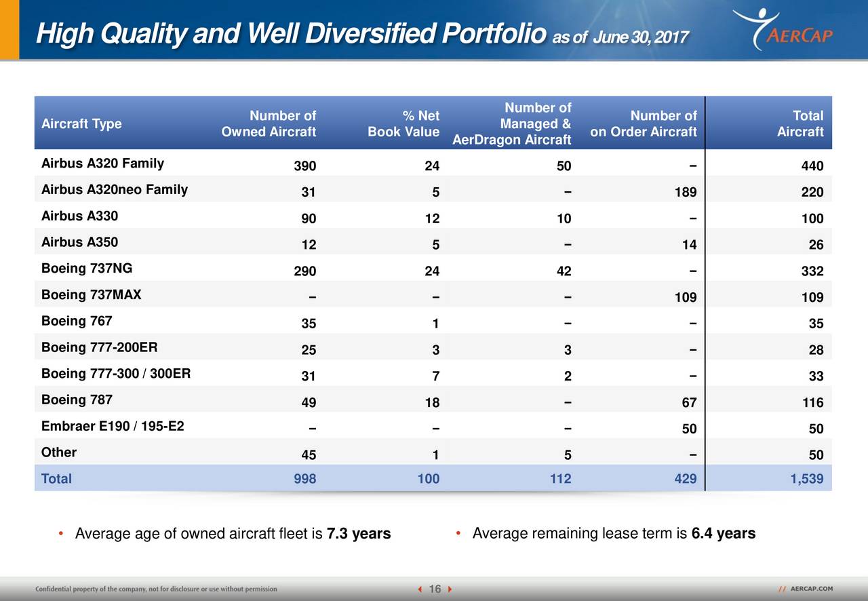Click total aircraft value 26
868x601 pixels.
click(x=816, y=246)
